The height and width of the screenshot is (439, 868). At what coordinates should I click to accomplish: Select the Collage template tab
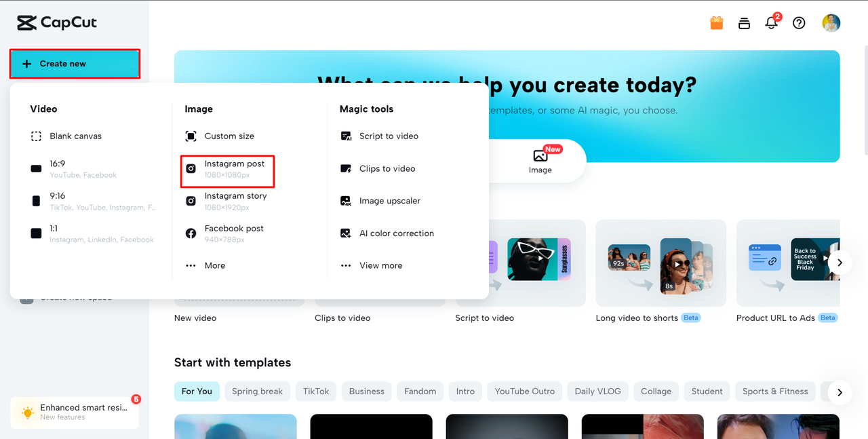[x=656, y=392]
